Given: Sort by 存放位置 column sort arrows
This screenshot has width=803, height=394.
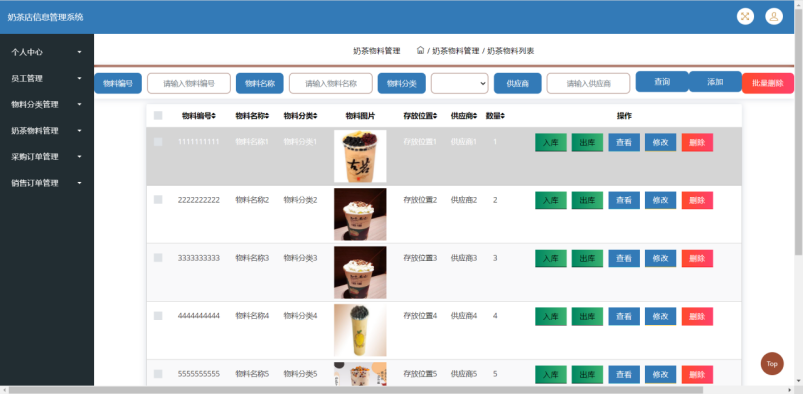Looking at the screenshot, I should [x=435, y=116].
